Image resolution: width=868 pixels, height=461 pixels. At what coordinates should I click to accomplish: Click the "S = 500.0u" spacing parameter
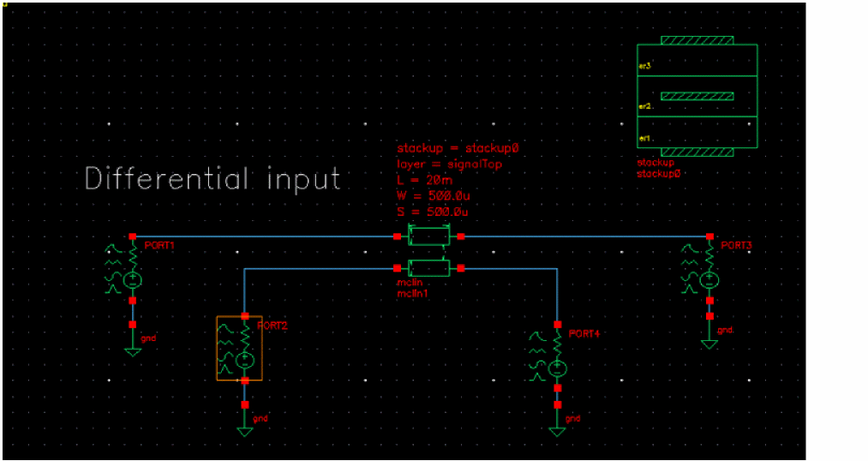coord(433,212)
